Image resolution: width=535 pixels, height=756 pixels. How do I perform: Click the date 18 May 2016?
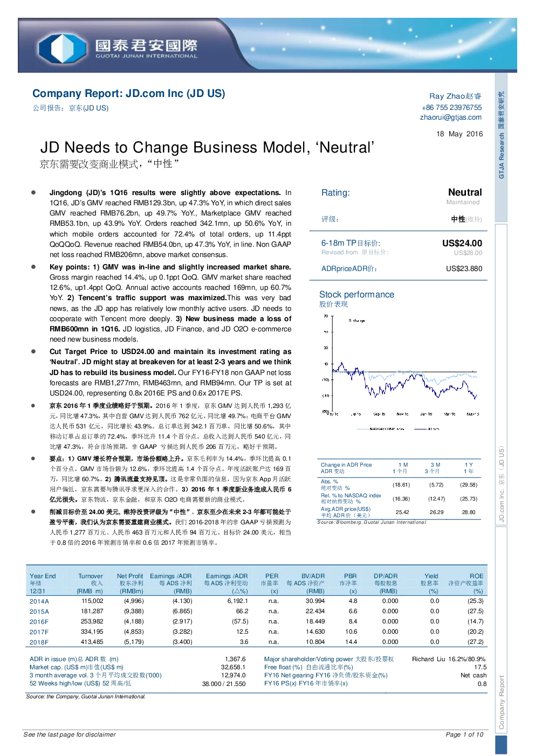pyautogui.click(x=459, y=134)
